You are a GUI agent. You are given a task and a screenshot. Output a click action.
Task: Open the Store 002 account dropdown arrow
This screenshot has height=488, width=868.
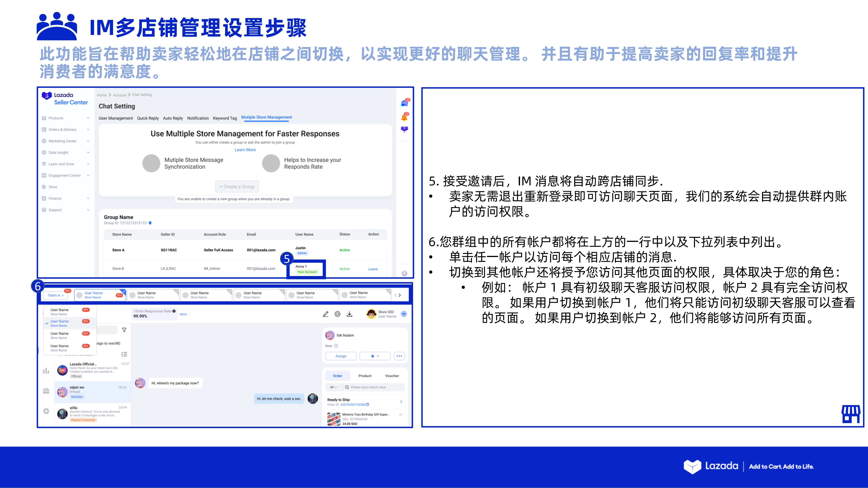point(404,314)
